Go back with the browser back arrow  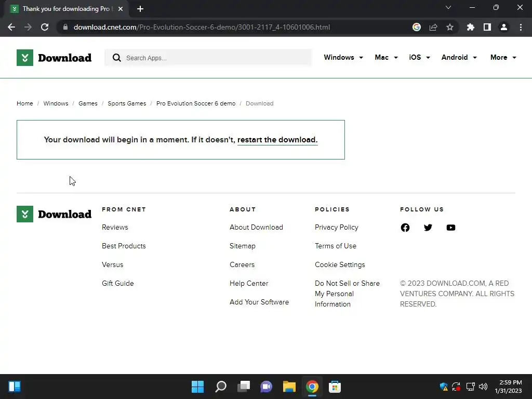click(11, 27)
